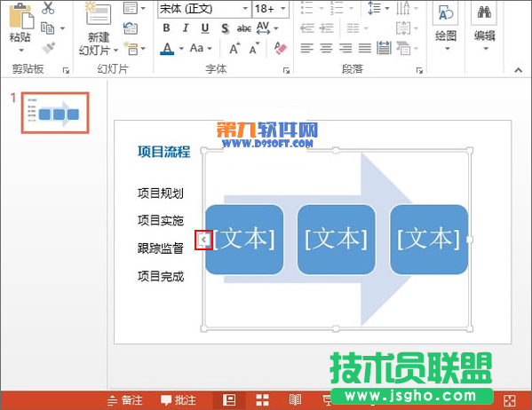Toggle Italic formatting
Viewport: 532px width, 410px height.
[x=186, y=28]
